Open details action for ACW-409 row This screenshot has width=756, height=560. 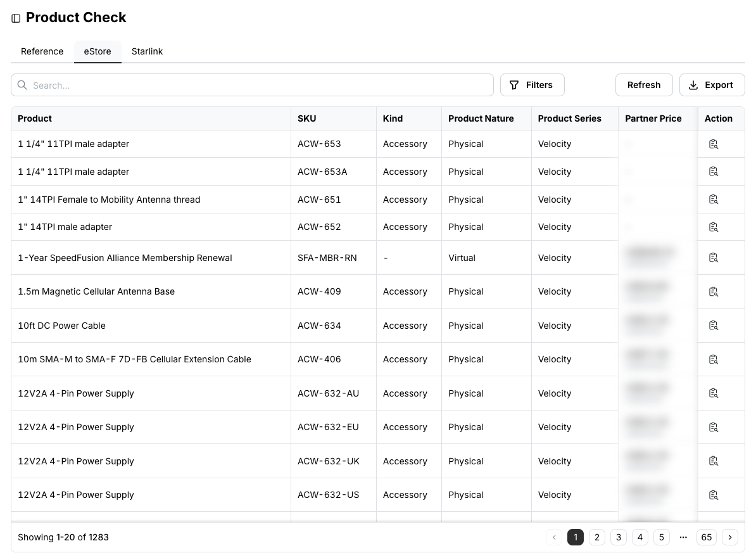click(714, 291)
